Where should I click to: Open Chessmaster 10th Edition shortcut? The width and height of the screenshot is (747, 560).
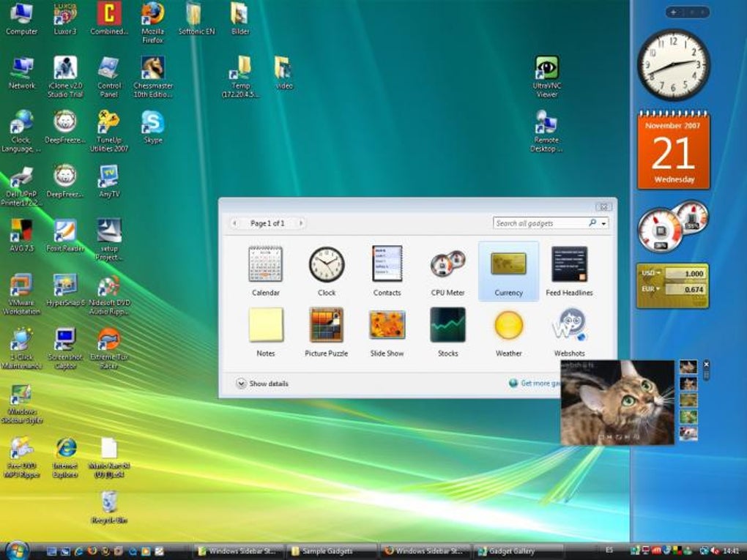[x=152, y=77]
